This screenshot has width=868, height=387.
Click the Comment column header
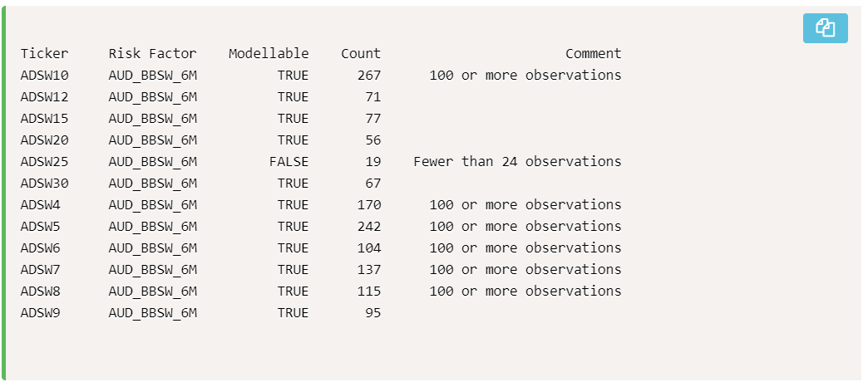tap(594, 54)
